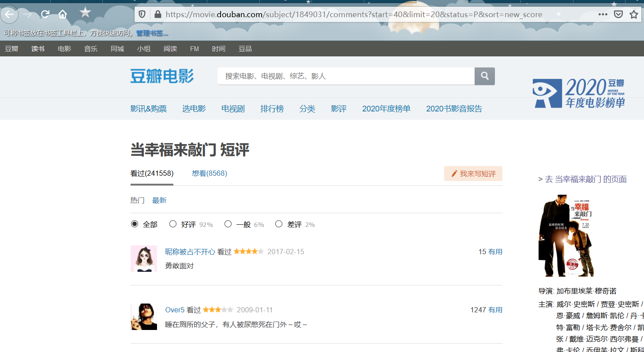Bookmark this page with the star icon
Image resolution: width=644 pixels, height=352 pixels.
(x=634, y=14)
